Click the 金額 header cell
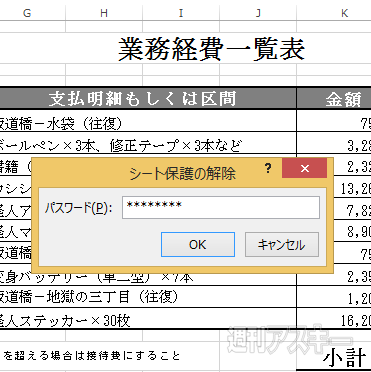 (x=334, y=99)
